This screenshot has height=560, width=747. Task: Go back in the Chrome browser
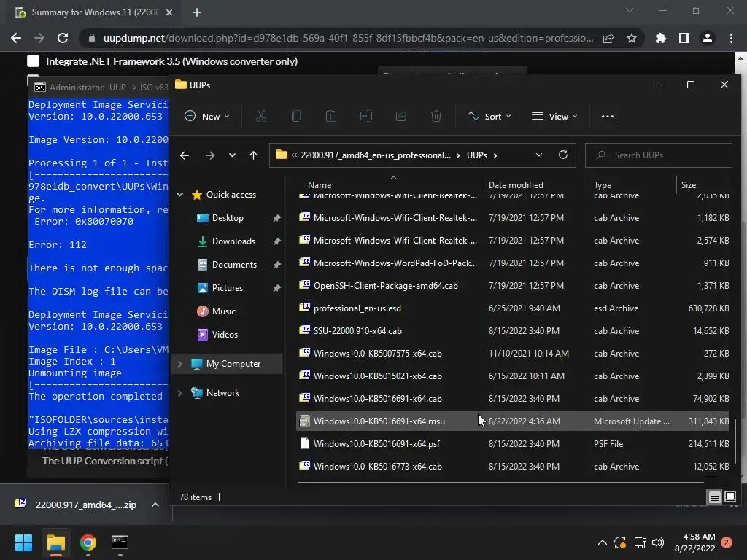coord(16,38)
